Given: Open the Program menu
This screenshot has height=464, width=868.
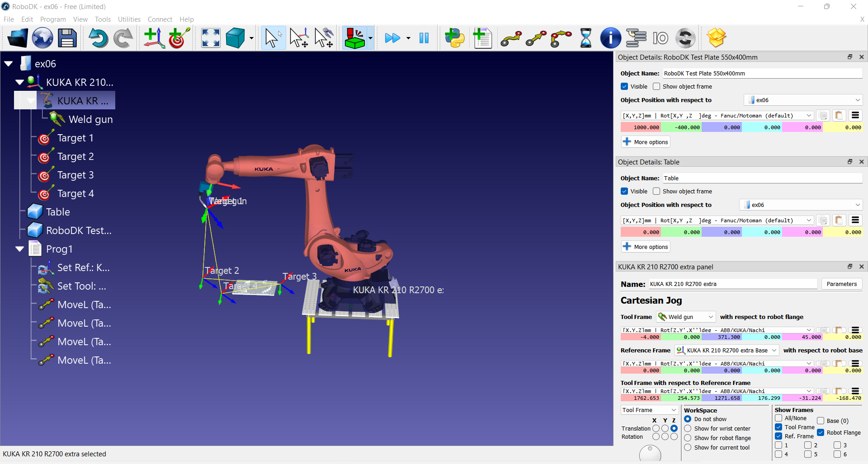Looking at the screenshot, I should (x=53, y=19).
